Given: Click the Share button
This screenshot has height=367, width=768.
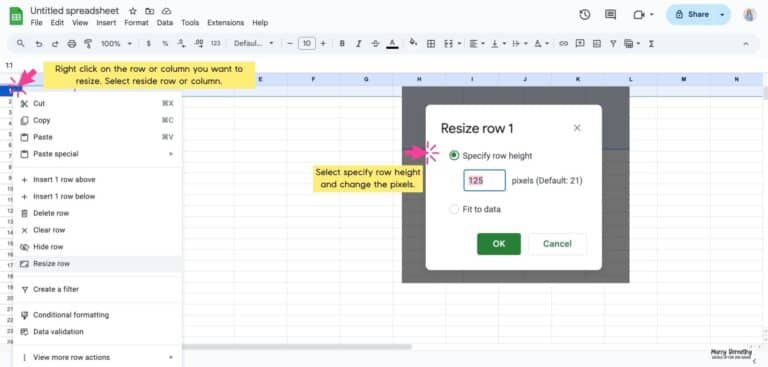Looking at the screenshot, I should tap(693, 15).
